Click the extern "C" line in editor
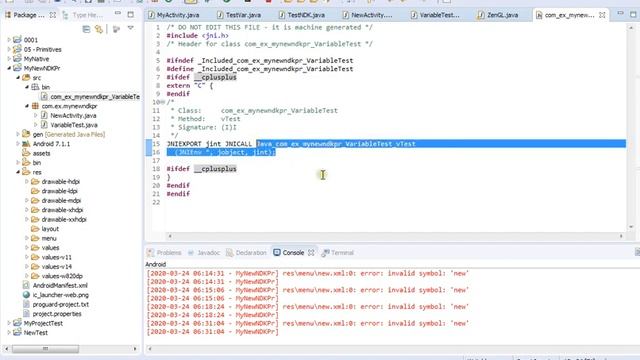Image resolution: width=640 pixels, height=360 pixels. tap(189, 86)
